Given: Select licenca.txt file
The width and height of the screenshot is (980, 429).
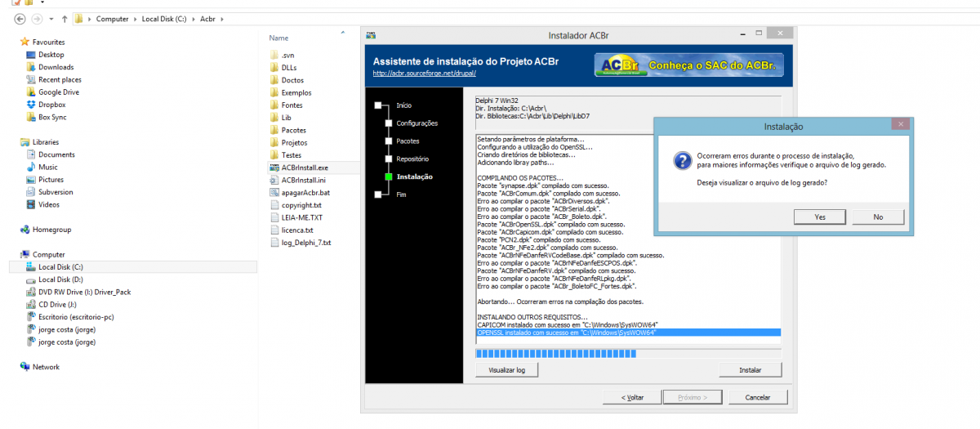Looking at the screenshot, I should click(297, 230).
